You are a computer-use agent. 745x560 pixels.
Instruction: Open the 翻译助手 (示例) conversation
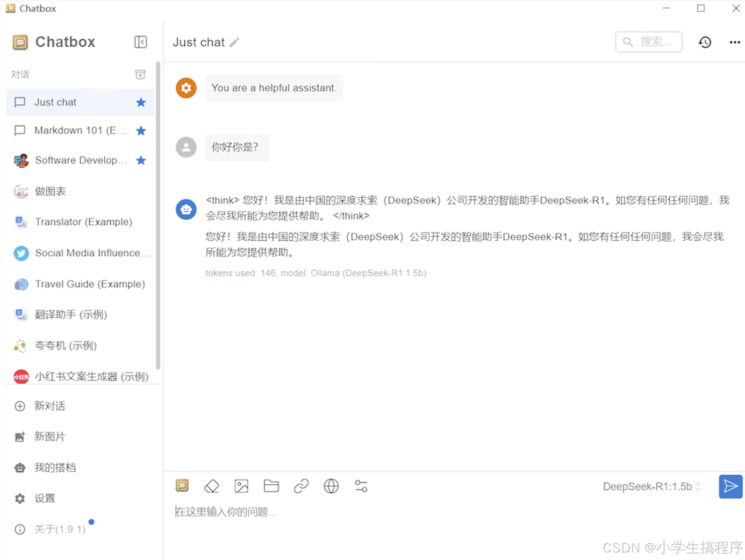pos(80,314)
